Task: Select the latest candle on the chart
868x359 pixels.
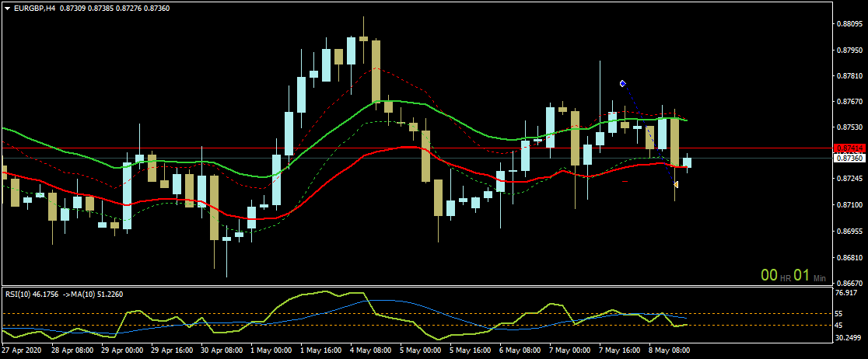Action: click(x=687, y=162)
